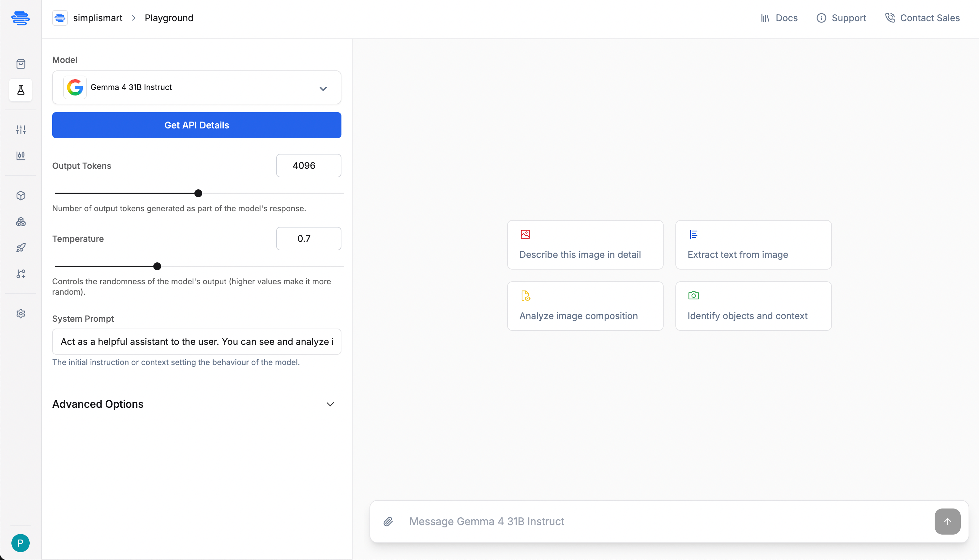The image size is (979, 560).
Task: Open the single cube sidebar icon
Action: [21, 196]
